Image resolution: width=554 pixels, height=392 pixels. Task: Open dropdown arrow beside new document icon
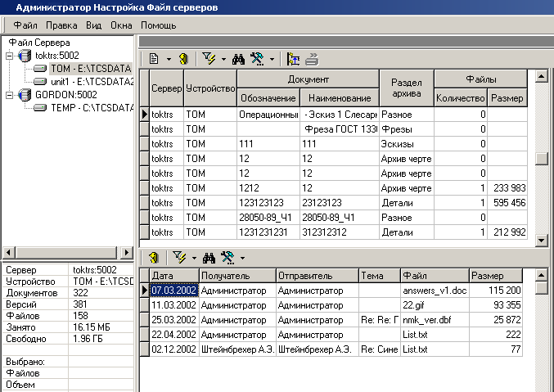coord(168,60)
